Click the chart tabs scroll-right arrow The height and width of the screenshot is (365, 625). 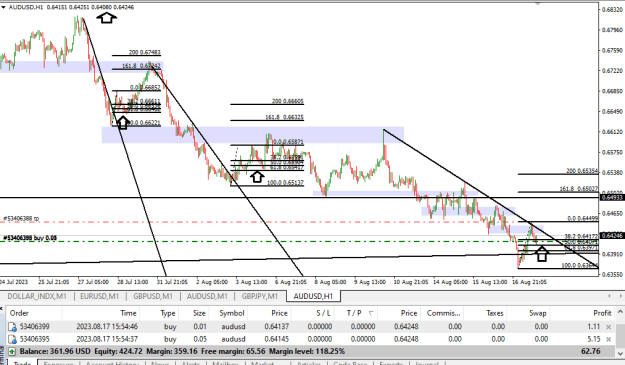[x=620, y=296]
